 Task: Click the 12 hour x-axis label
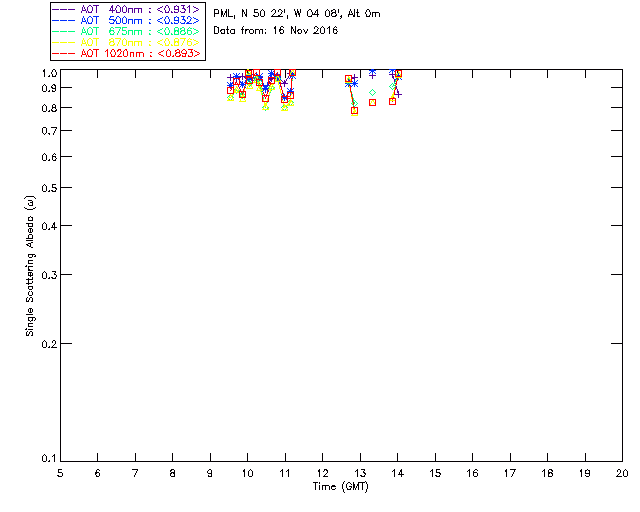tap(322, 473)
